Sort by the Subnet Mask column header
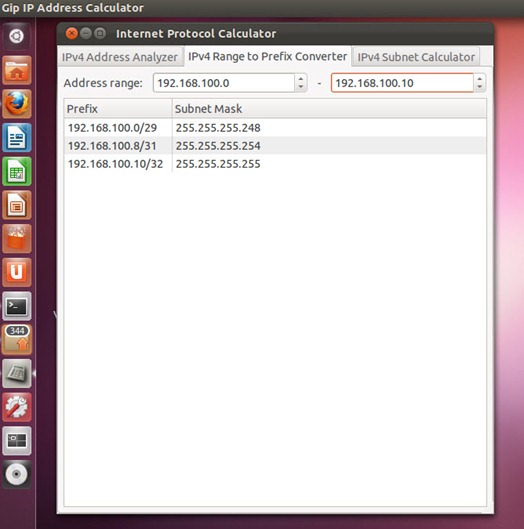 [329, 109]
